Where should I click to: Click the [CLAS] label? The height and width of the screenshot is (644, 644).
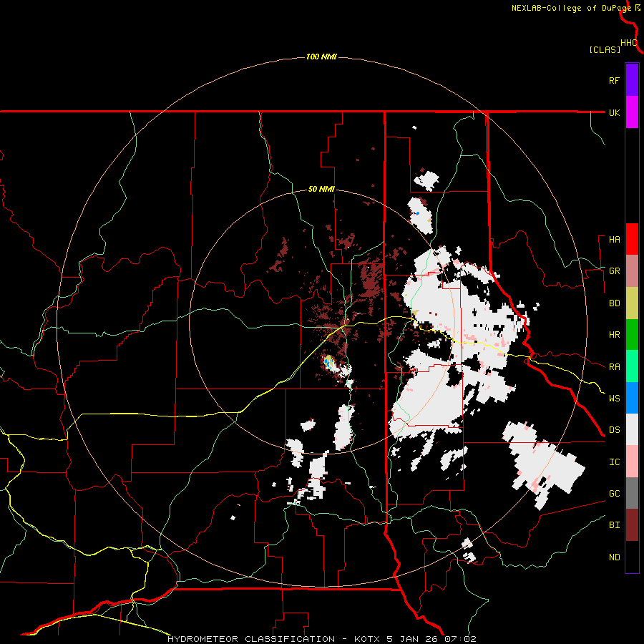605,49
